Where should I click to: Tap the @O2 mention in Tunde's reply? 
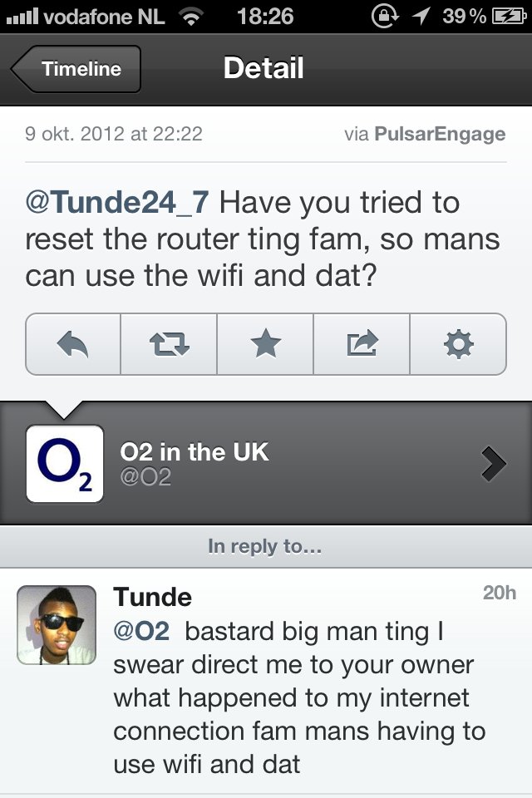point(141,632)
